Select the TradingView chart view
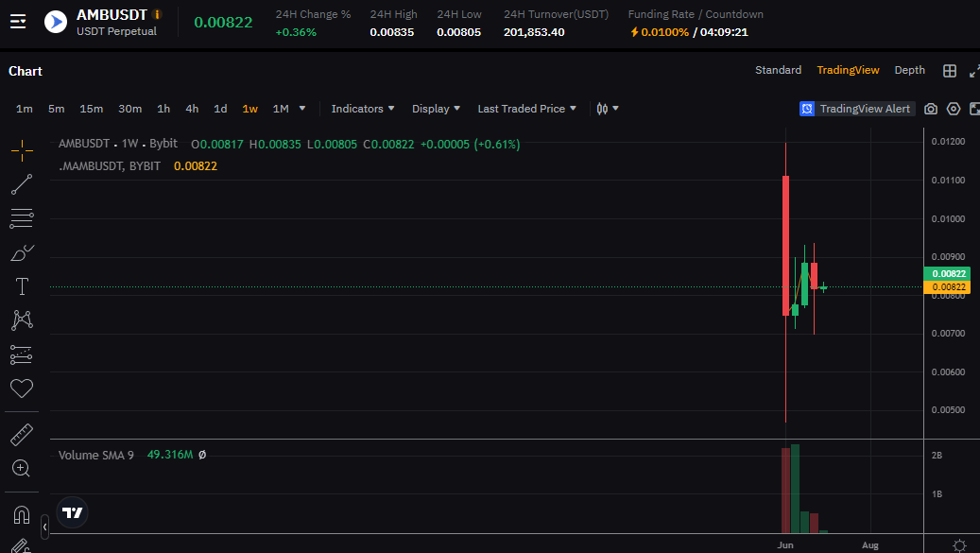The height and width of the screenshot is (553, 980). 848,70
